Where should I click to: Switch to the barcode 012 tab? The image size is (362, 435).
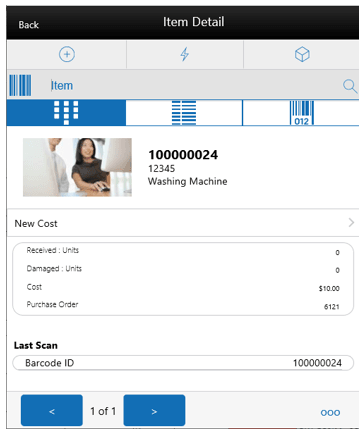click(x=301, y=113)
